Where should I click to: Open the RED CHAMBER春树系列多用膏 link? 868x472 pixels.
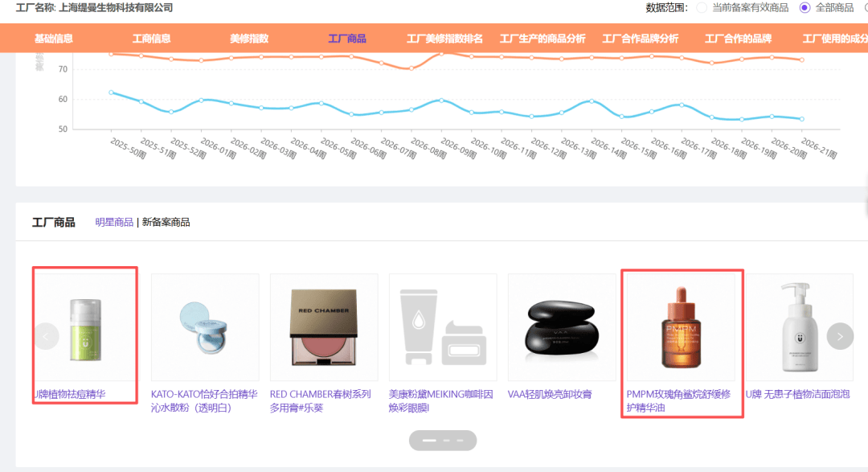pyautogui.click(x=321, y=401)
